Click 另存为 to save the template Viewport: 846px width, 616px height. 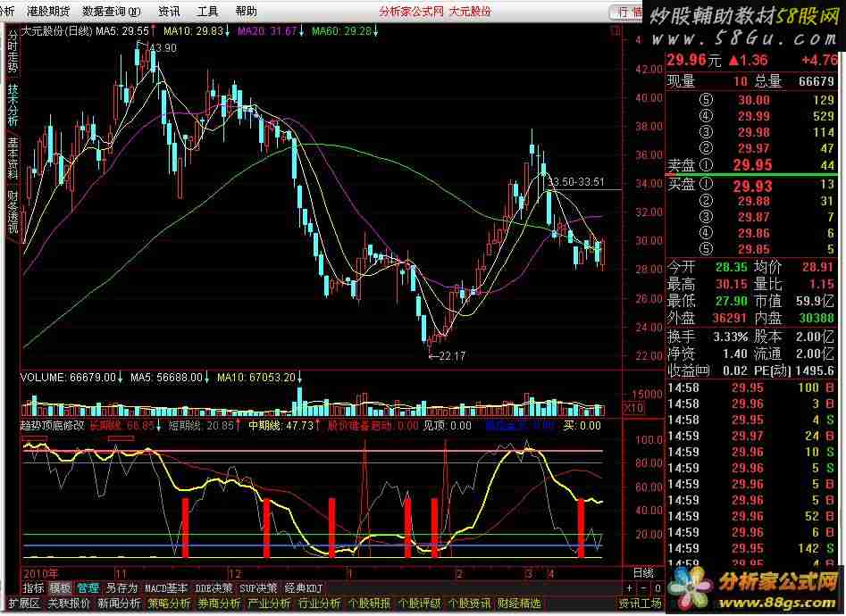(121, 588)
